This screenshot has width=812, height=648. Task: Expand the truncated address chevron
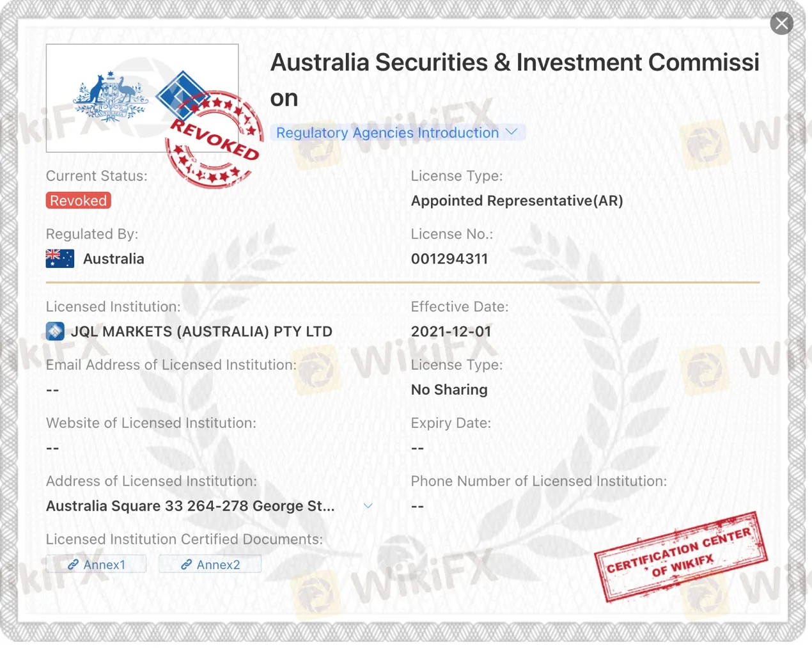(x=368, y=506)
